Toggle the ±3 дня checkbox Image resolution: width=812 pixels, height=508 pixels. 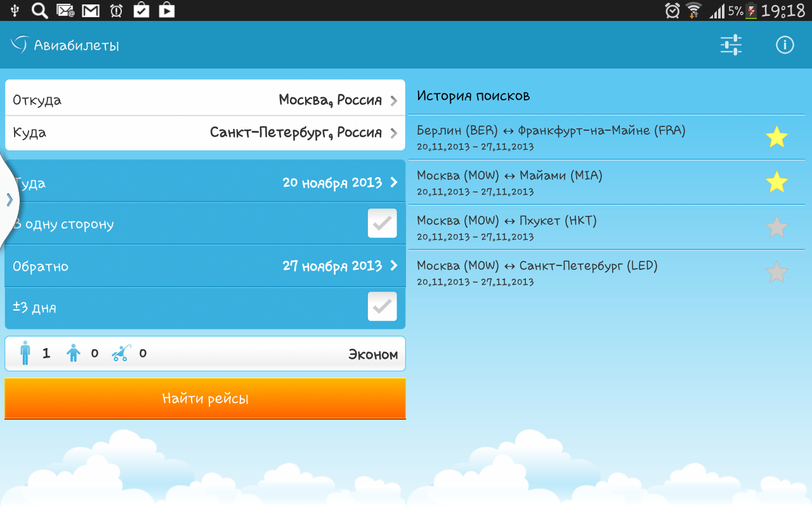coord(382,307)
